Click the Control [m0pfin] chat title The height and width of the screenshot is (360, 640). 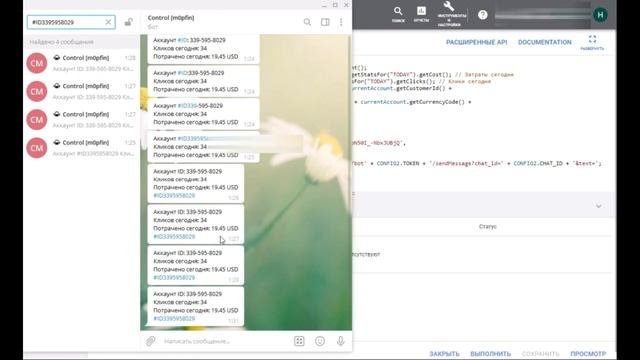pyautogui.click(x=171, y=18)
